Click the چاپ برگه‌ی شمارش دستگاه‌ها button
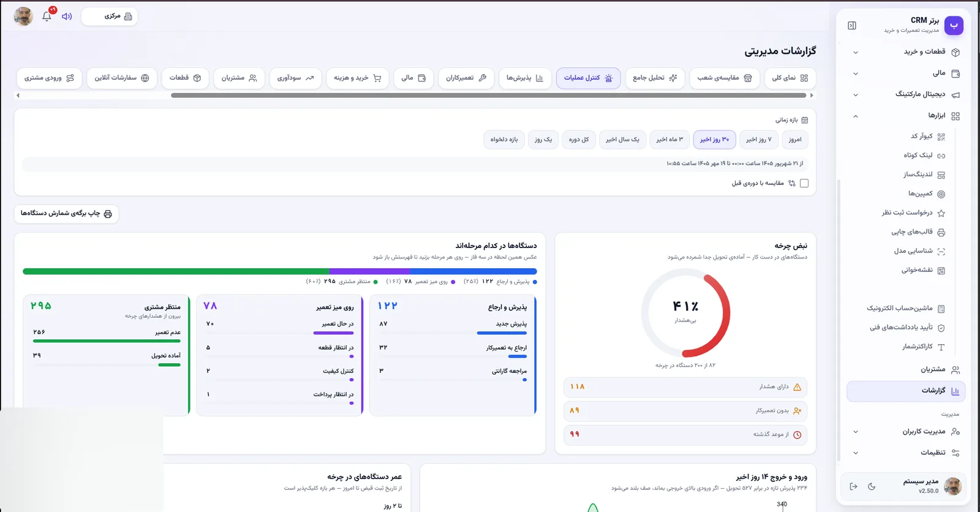Viewport: 980px width, 512px height. [x=66, y=214]
